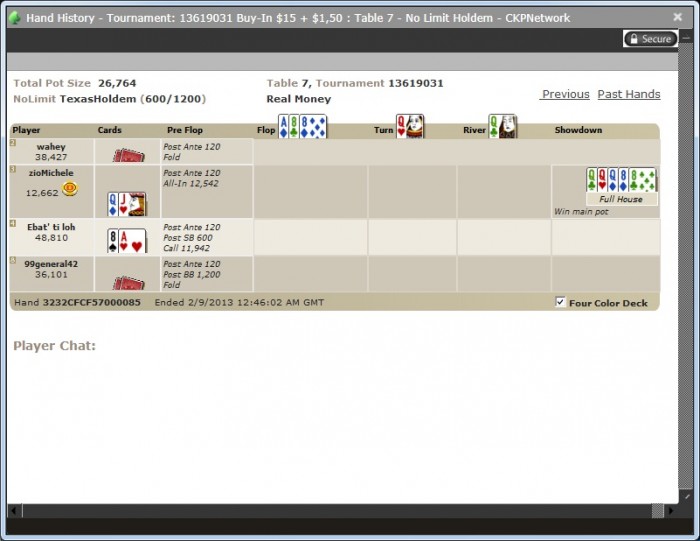The width and height of the screenshot is (700, 541).
Task: Click showdown 8 of clubs card
Action: click(642, 180)
